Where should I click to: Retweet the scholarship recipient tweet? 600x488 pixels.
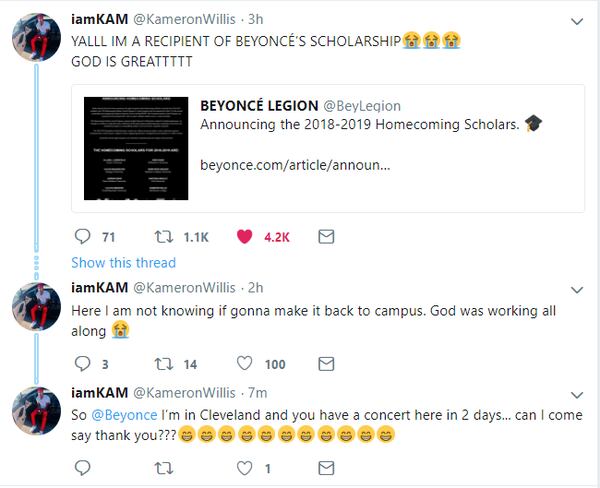[166, 238]
